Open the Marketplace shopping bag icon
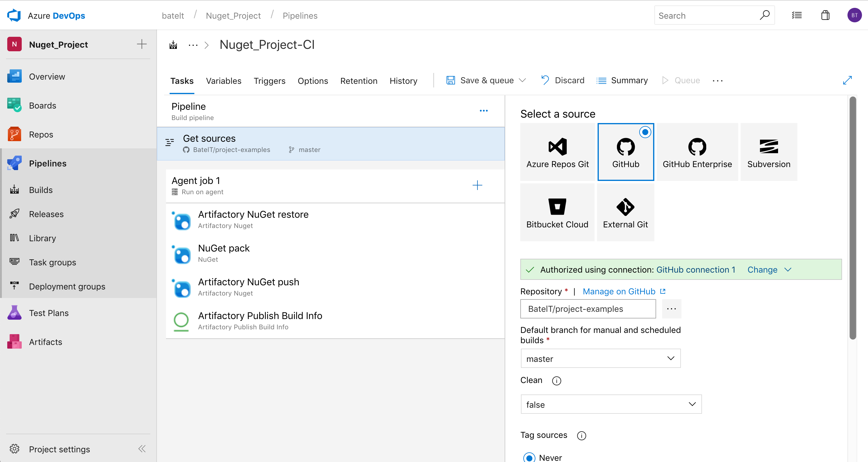 tap(825, 15)
